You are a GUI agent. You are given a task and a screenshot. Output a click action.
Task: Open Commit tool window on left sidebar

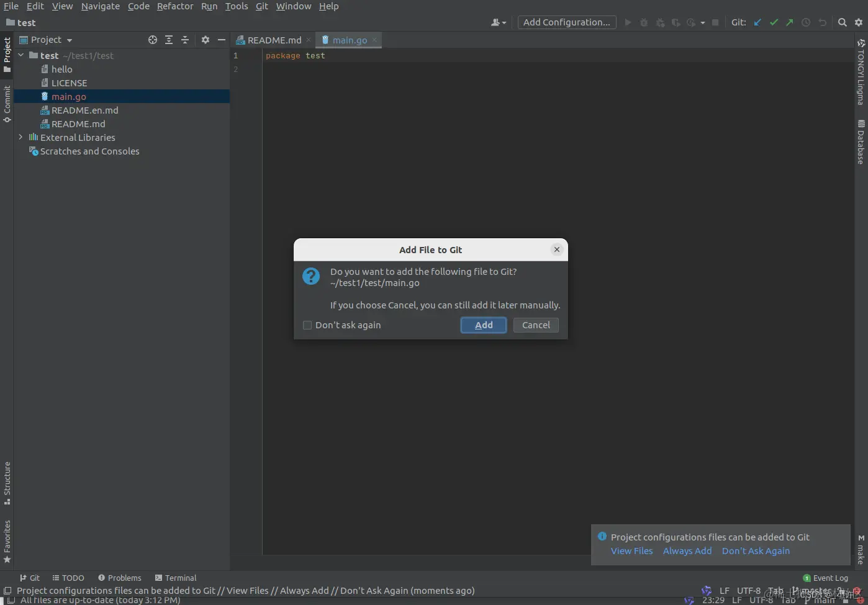(7, 104)
